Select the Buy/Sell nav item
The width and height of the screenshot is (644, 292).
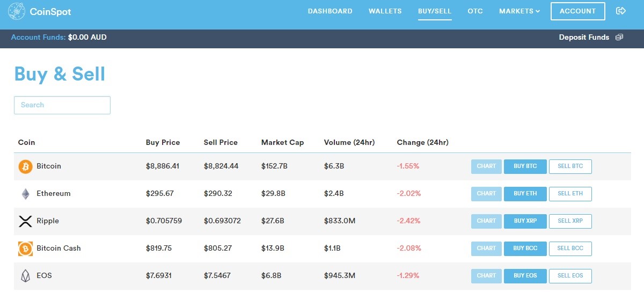coord(435,11)
